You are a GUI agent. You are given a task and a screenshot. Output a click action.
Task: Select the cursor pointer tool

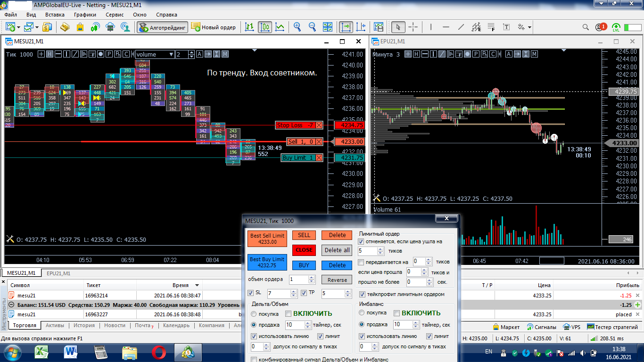pyautogui.click(x=398, y=27)
